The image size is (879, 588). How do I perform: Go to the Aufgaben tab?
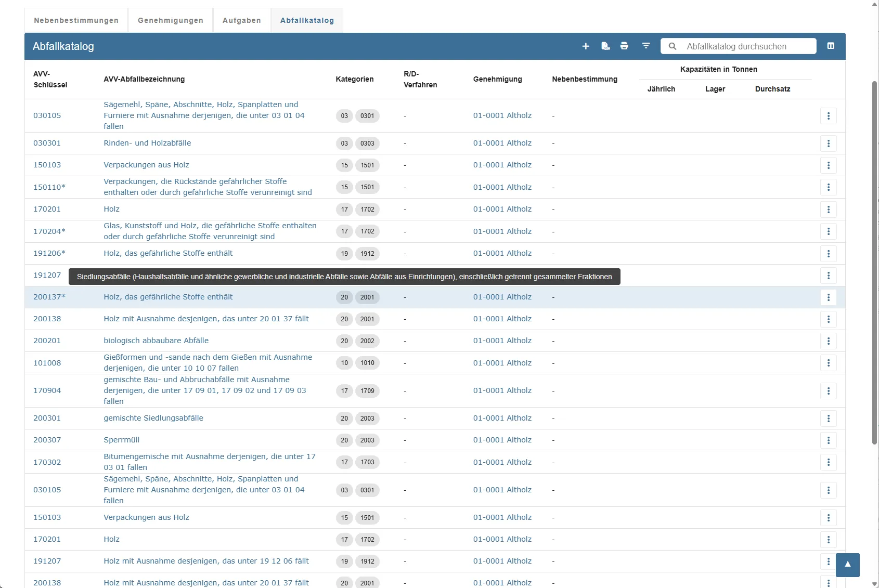point(242,20)
